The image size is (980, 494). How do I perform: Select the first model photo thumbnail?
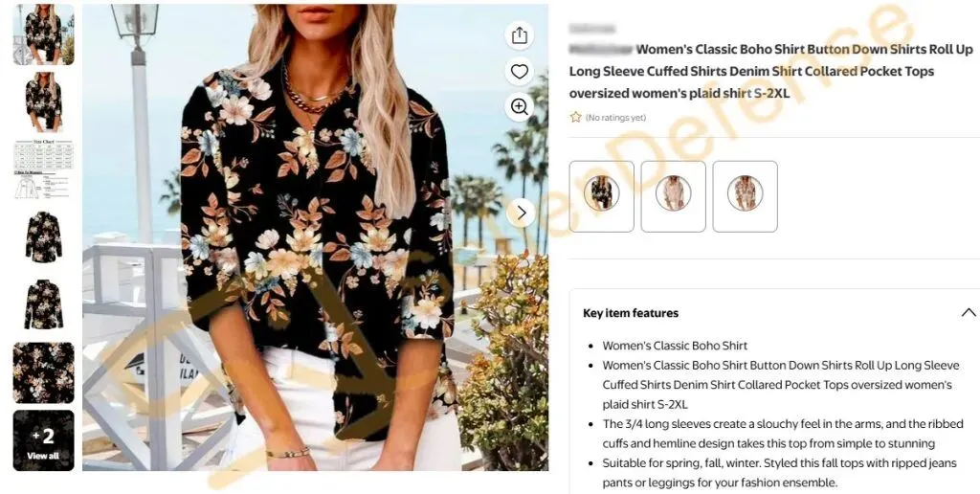click(44, 34)
